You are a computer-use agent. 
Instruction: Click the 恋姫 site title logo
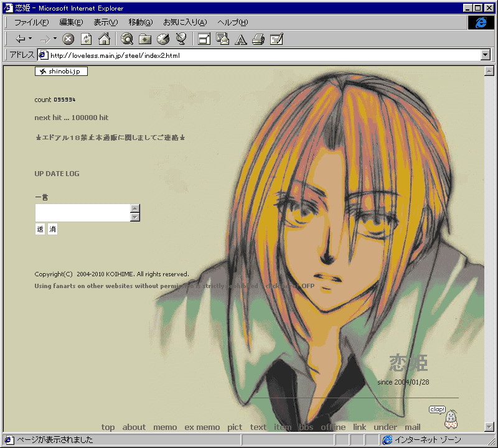(x=408, y=363)
